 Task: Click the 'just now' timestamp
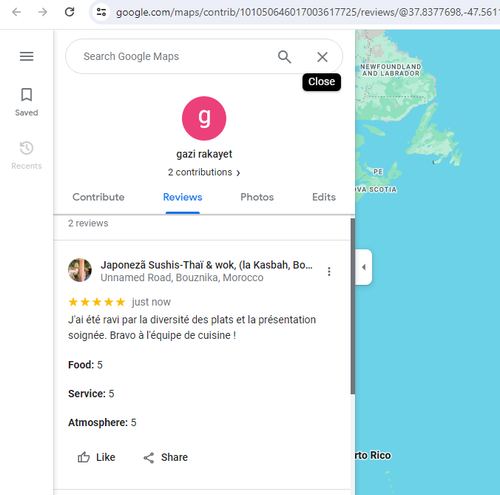click(151, 302)
